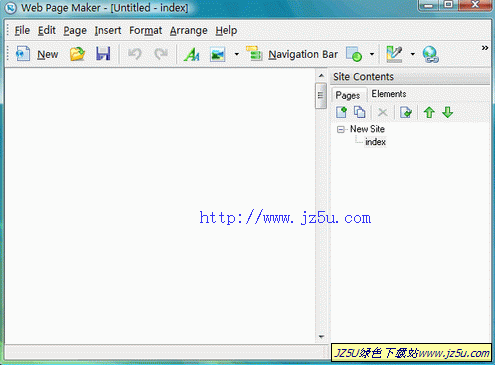Switch to the Pages tab

click(348, 95)
